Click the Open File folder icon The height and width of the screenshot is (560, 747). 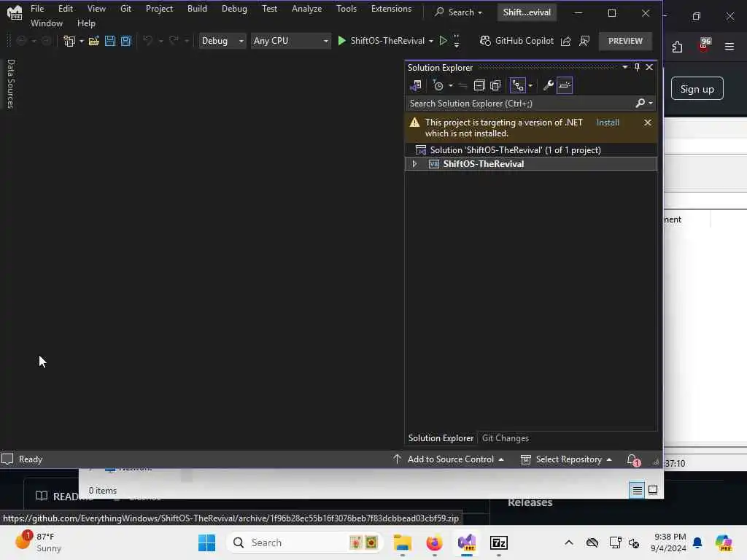pos(94,41)
